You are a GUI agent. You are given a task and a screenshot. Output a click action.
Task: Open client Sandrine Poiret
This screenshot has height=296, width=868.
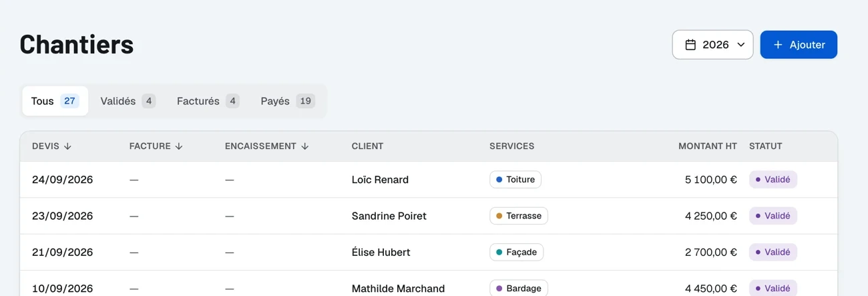pyautogui.click(x=389, y=216)
